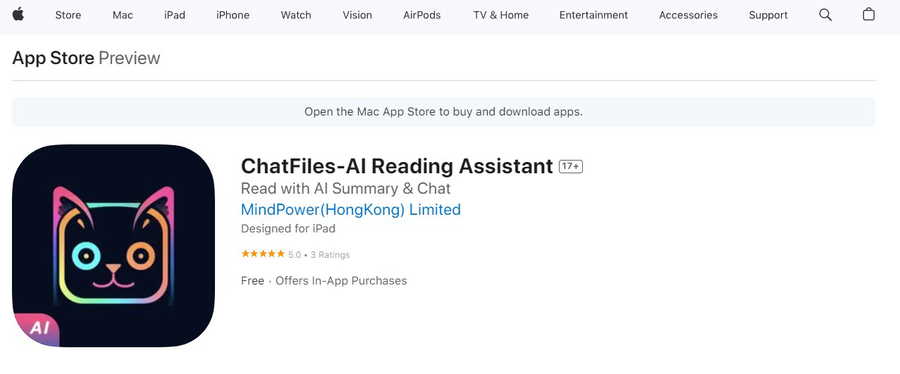Open the shopping bag icon
900x374 pixels.
coord(869,14)
